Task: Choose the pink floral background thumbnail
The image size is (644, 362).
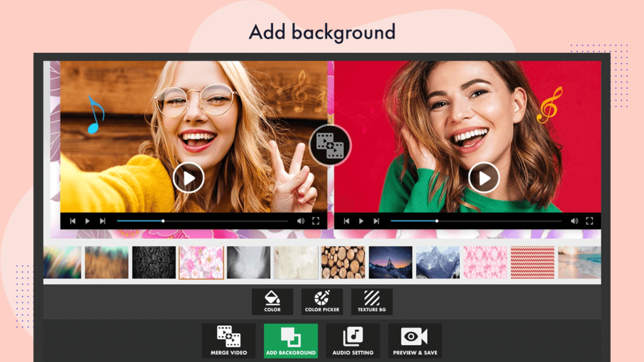Action: click(201, 263)
